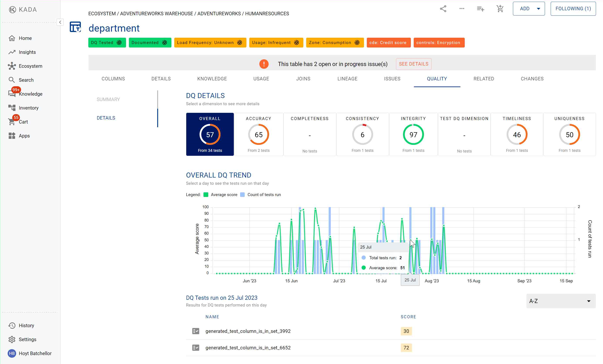Viewport: 603px width, 364px height.
Task: Click the generated_test_column_is_in_set_3992 test icon
Action: 196,331
